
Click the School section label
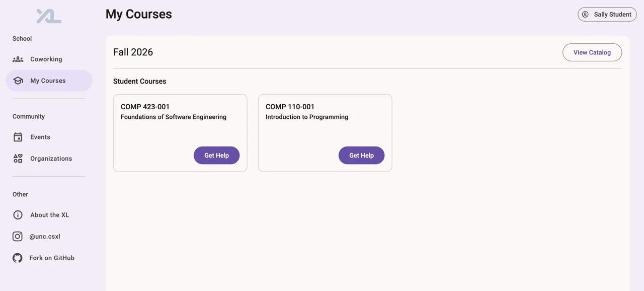(x=22, y=38)
